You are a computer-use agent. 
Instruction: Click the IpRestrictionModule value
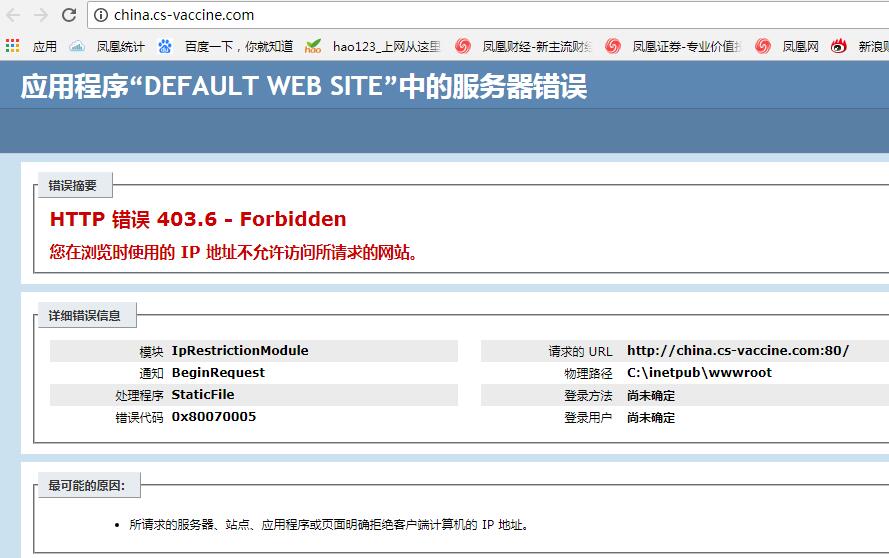[240, 350]
